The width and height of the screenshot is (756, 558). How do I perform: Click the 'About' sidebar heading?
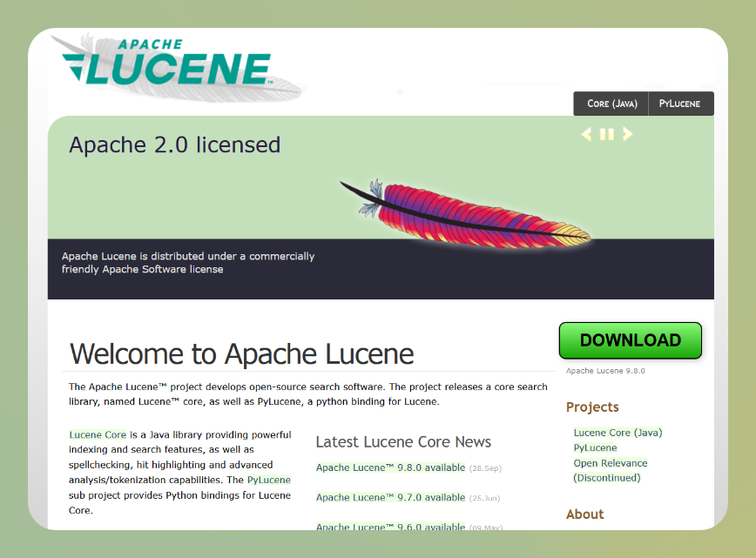pyautogui.click(x=584, y=514)
